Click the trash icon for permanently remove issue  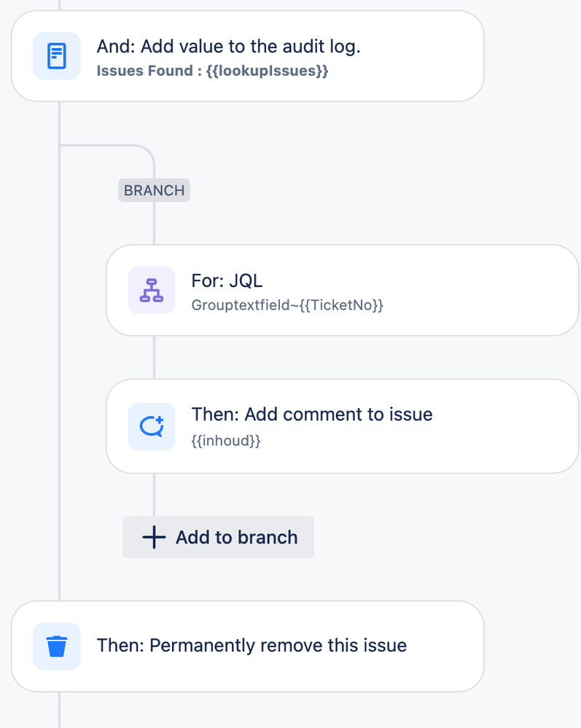56,646
